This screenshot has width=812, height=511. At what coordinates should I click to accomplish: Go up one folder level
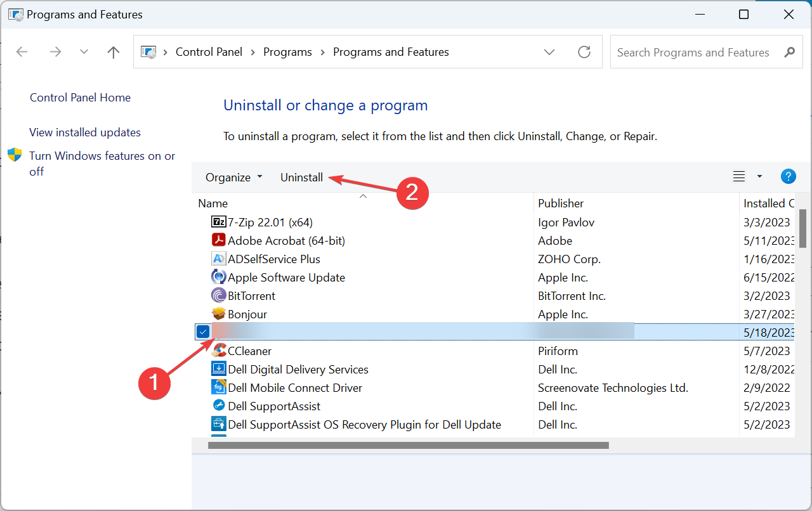coord(114,52)
